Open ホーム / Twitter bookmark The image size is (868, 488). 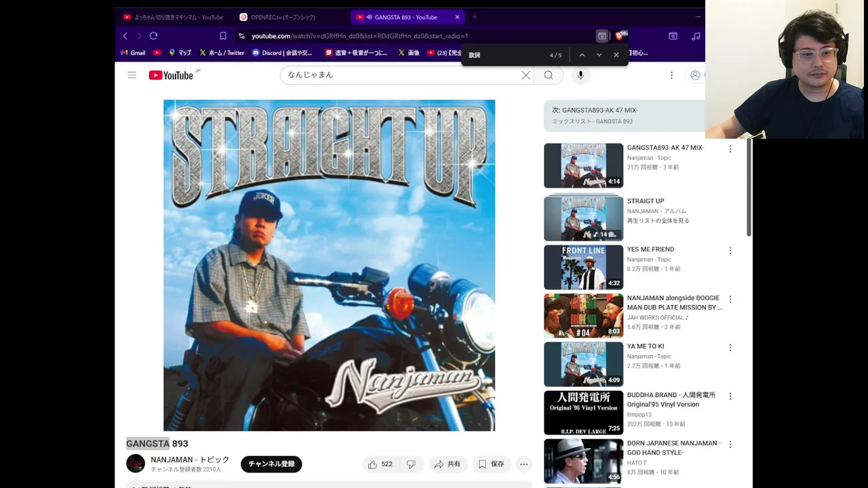pos(221,53)
